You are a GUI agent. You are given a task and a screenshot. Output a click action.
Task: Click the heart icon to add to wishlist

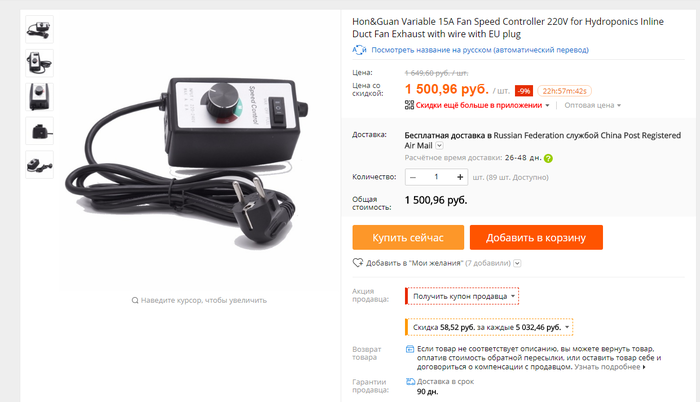tap(358, 263)
